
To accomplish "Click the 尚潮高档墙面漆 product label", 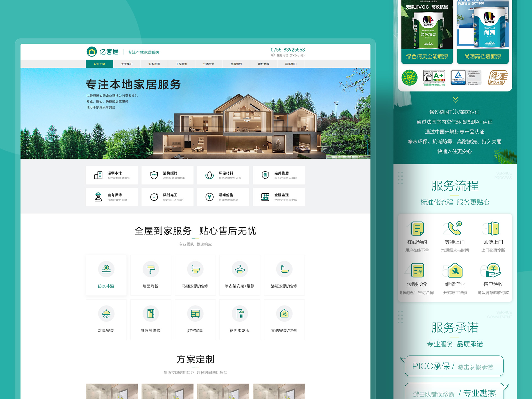I will click(x=483, y=57).
